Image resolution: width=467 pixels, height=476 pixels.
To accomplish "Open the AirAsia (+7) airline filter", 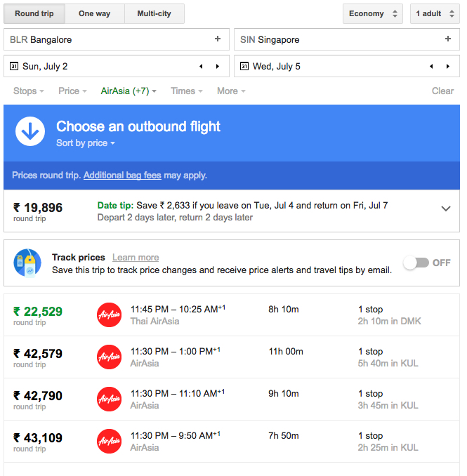I will [x=129, y=91].
